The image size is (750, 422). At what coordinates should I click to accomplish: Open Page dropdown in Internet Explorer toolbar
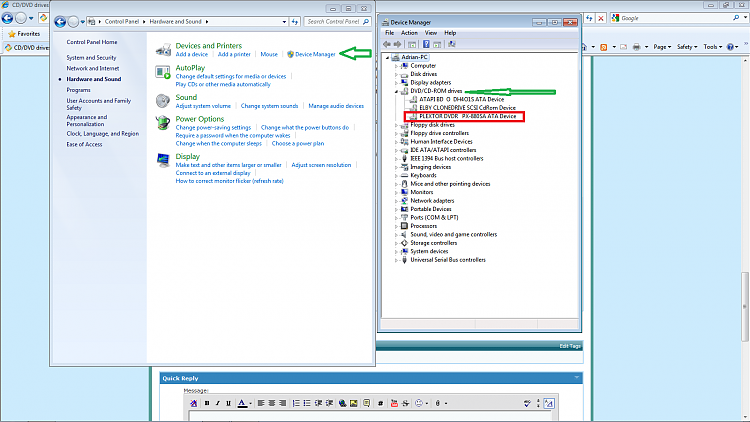pos(662,47)
